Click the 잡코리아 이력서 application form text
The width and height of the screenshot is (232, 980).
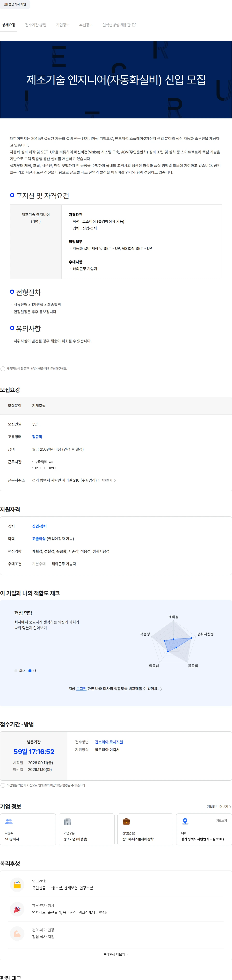pos(107,750)
